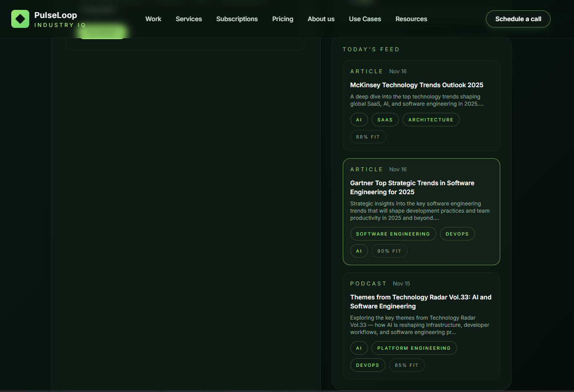This screenshot has height=392, width=574.
Task: Select the SOFTWARE ENGINEERING tag
Action: tap(393, 234)
